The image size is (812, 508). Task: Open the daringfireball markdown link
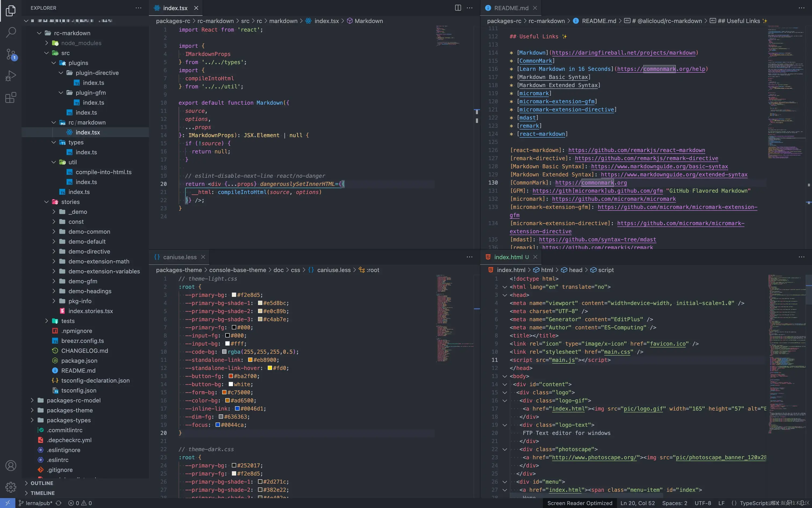tap(623, 53)
